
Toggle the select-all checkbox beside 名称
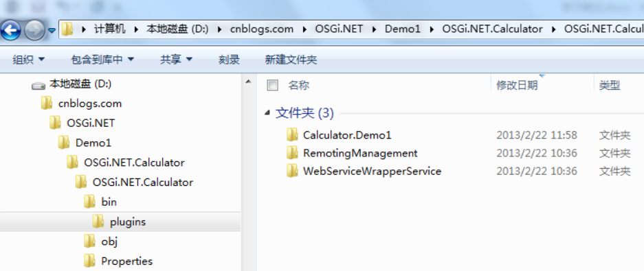[x=272, y=85]
